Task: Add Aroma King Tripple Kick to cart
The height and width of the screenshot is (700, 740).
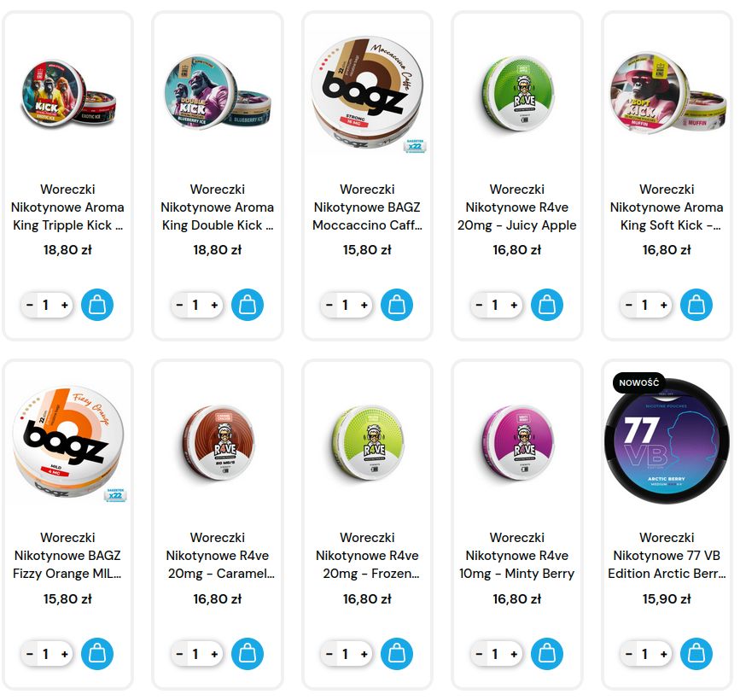Action: click(97, 305)
